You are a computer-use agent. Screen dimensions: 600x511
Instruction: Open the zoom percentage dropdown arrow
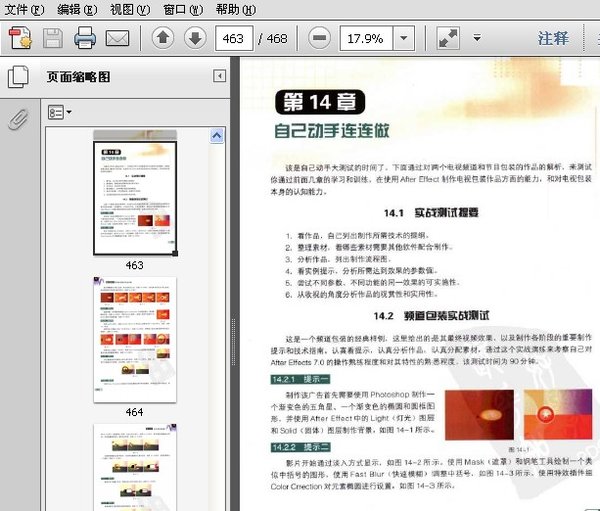(404, 38)
